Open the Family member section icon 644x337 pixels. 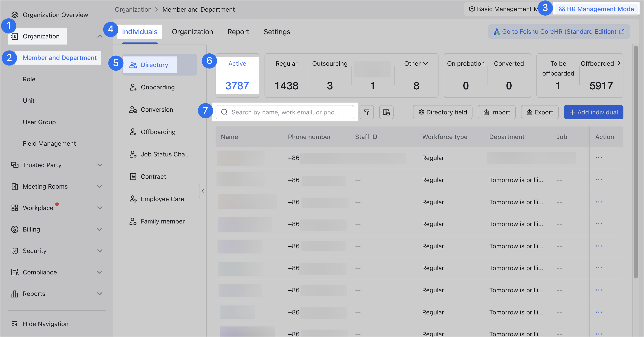pyautogui.click(x=133, y=221)
